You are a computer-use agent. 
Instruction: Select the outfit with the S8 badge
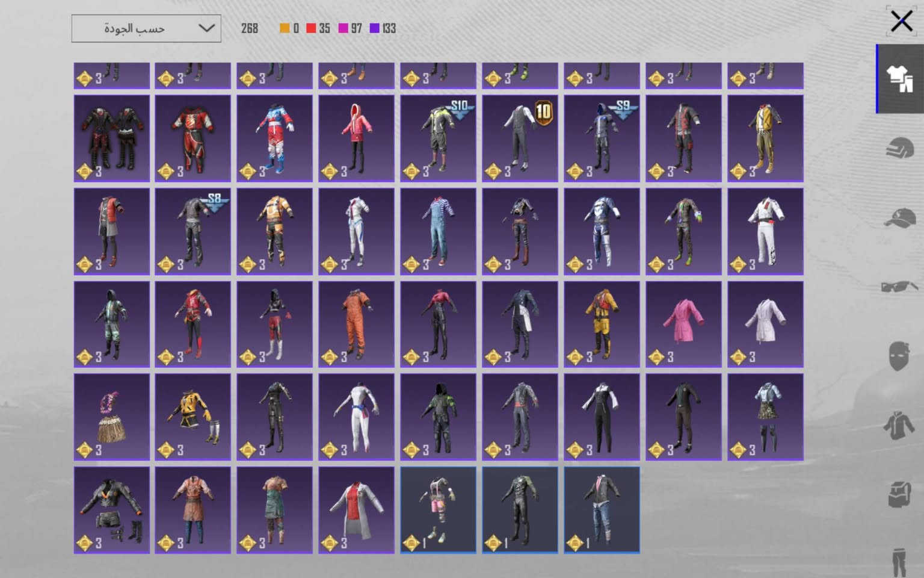click(x=192, y=232)
